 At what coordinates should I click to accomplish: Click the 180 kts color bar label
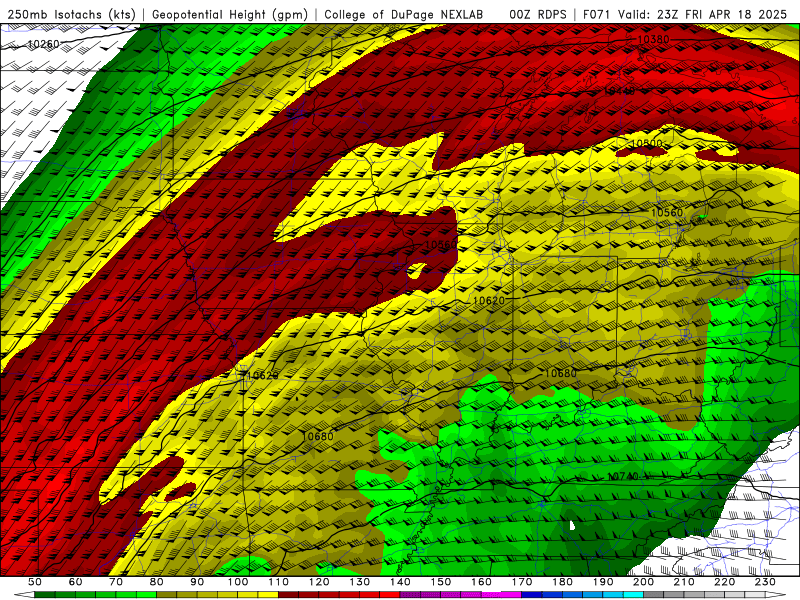563,582
